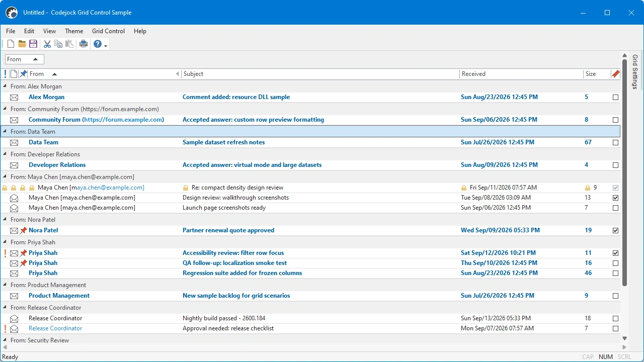Open the Help toolbar button's dropdown arrow

click(x=106, y=45)
